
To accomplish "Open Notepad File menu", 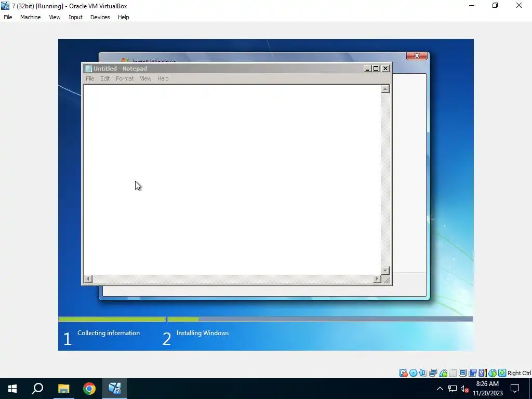I will 90,78.
